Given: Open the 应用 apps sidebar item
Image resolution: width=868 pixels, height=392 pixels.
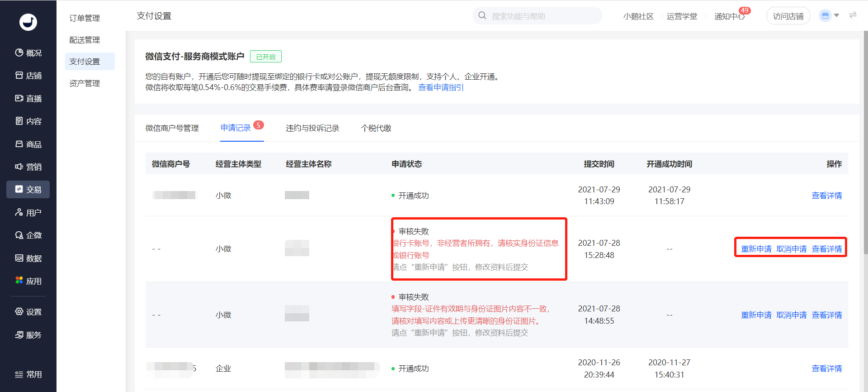Looking at the screenshot, I should tap(28, 281).
